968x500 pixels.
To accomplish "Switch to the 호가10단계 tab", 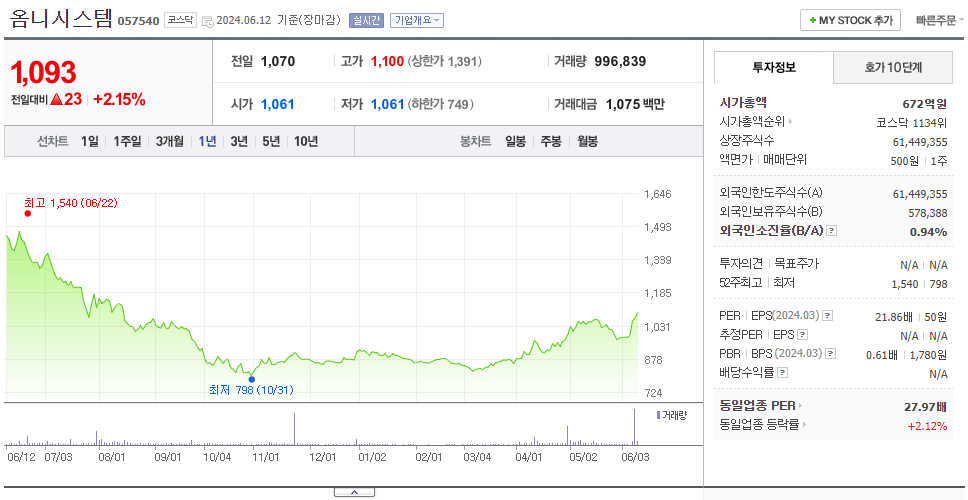I will point(893,68).
